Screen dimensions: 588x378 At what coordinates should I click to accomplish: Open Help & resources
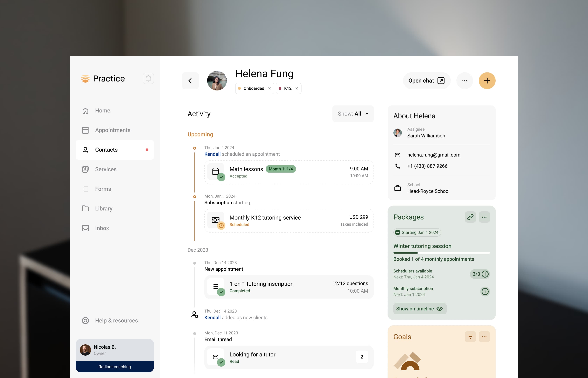click(115, 321)
